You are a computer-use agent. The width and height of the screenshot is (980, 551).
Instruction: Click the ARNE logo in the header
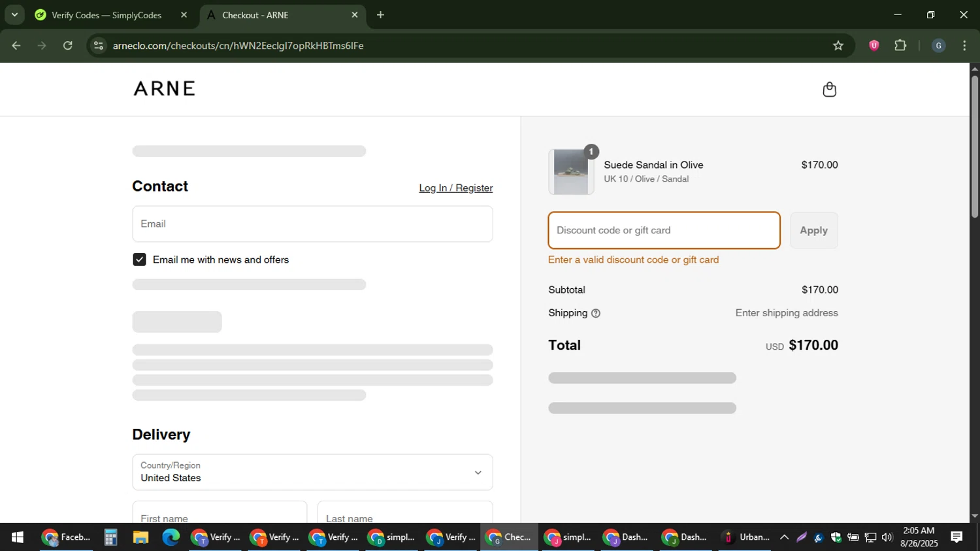(165, 88)
